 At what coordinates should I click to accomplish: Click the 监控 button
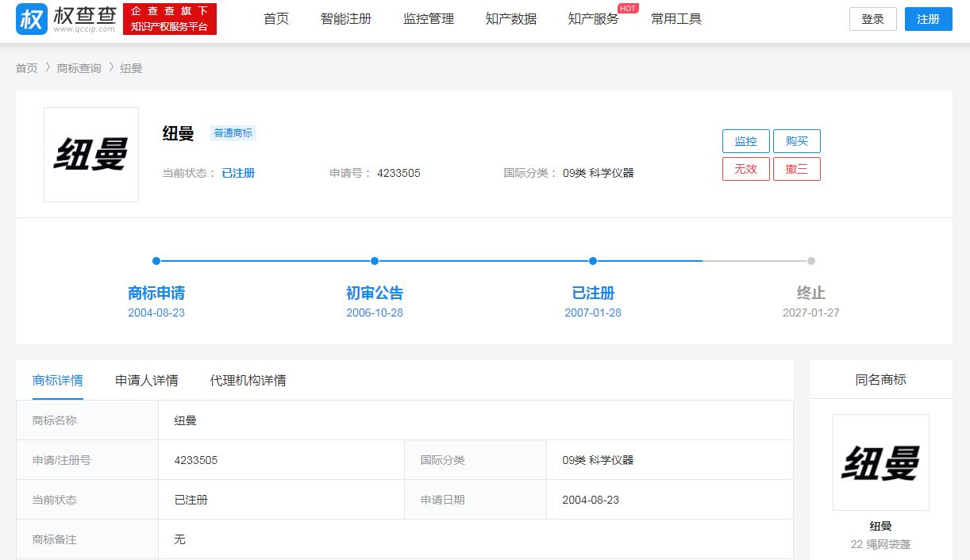[x=745, y=140]
